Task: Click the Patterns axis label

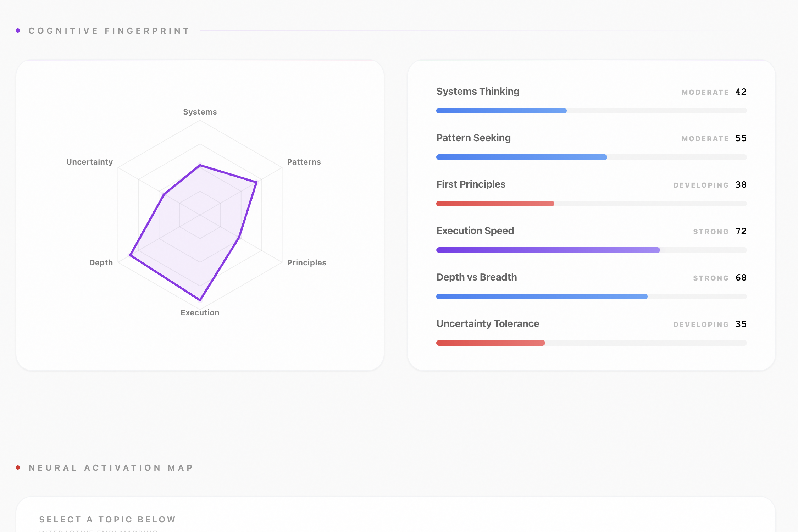Action: [304, 162]
